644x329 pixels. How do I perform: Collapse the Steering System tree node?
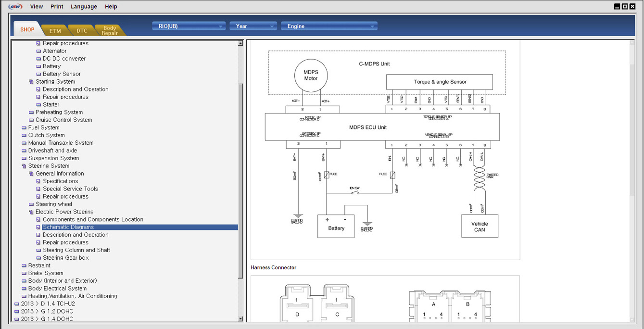tap(24, 166)
